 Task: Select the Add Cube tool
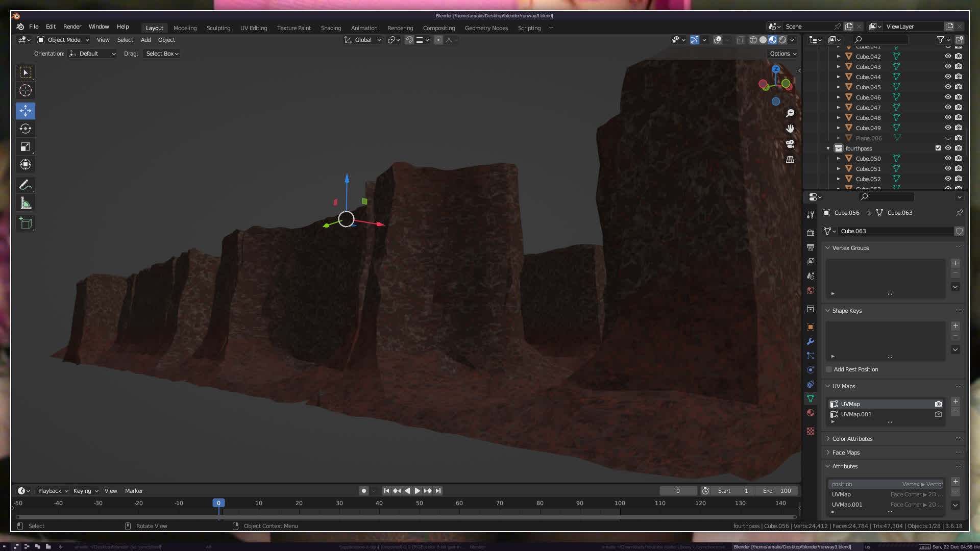(x=26, y=223)
